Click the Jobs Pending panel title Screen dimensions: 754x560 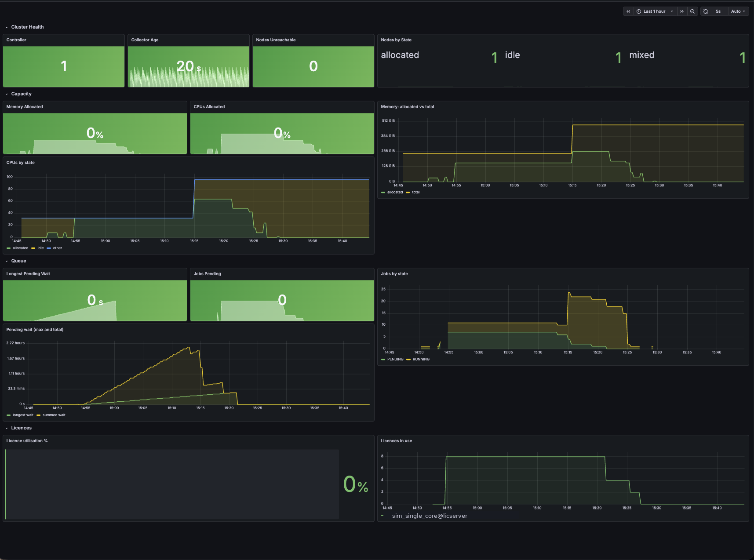[208, 274]
